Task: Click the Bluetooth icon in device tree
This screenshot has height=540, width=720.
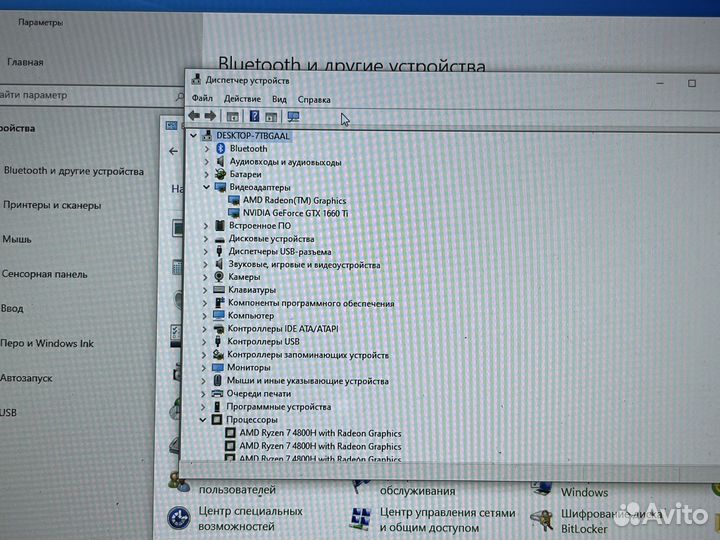Action: point(219,148)
